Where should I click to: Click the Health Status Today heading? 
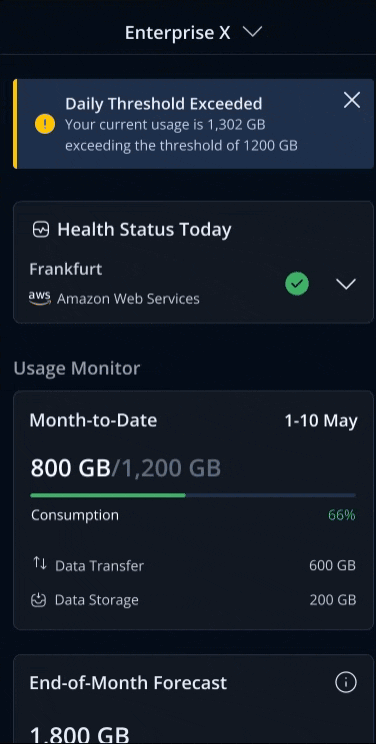(x=144, y=230)
